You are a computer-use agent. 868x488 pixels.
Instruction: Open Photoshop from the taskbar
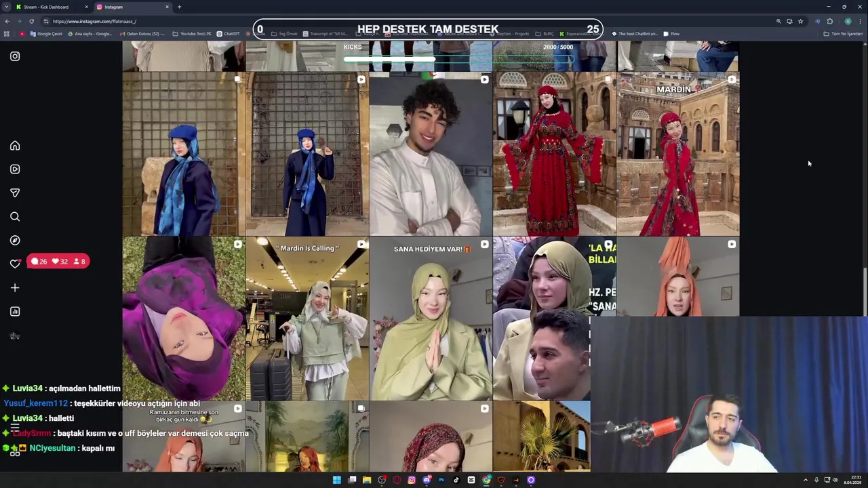441,480
